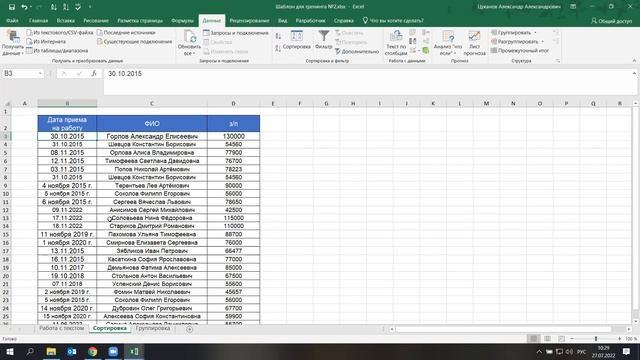The image size is (640, 360).
Task: Click 'Что вы хотите сделать?' search
Action: [x=393, y=20]
